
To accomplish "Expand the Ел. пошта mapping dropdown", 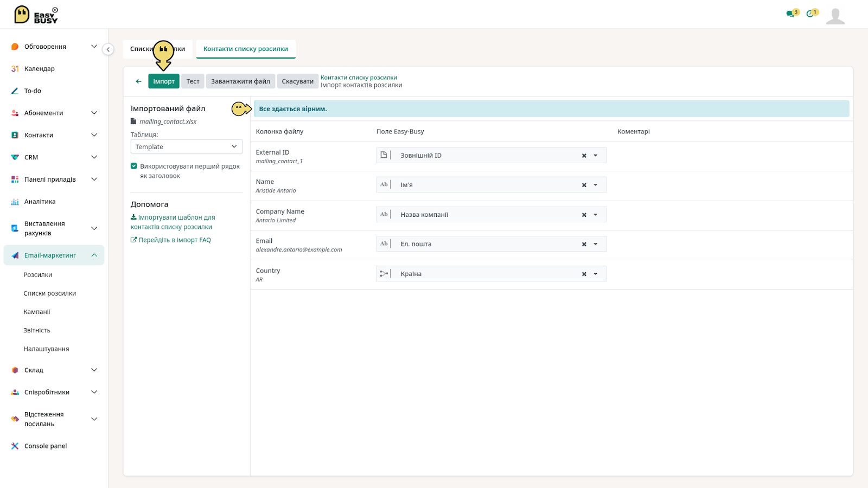I will pyautogui.click(x=596, y=244).
